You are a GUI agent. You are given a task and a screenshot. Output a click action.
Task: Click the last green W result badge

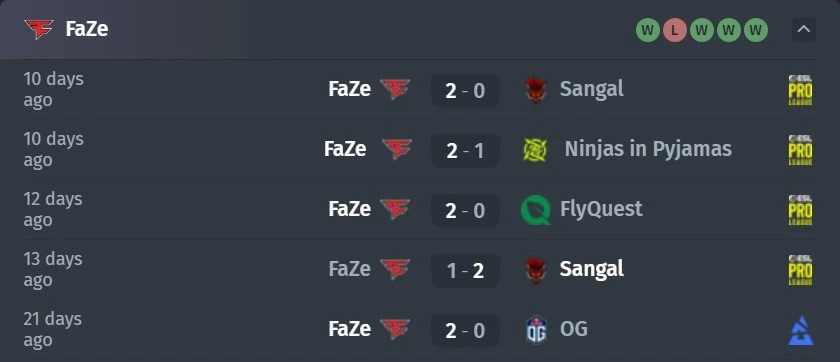point(755,31)
